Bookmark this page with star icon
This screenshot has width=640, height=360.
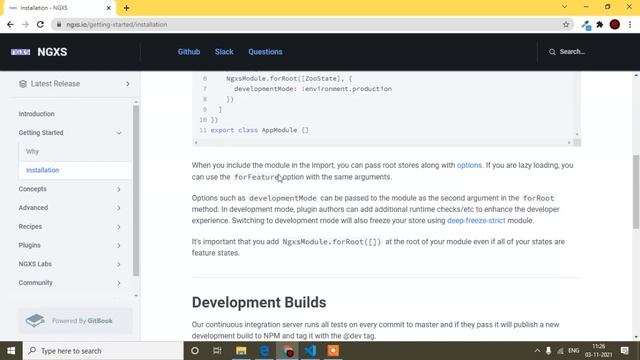(566, 24)
